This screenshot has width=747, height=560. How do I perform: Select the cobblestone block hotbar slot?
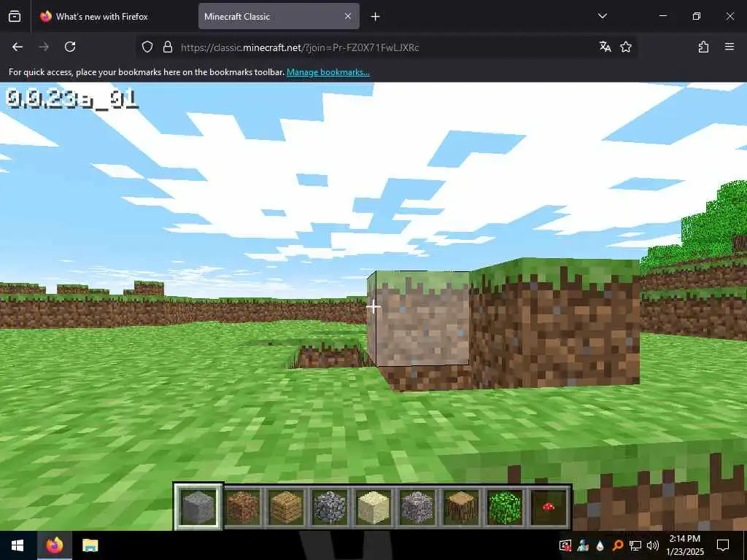click(x=330, y=507)
